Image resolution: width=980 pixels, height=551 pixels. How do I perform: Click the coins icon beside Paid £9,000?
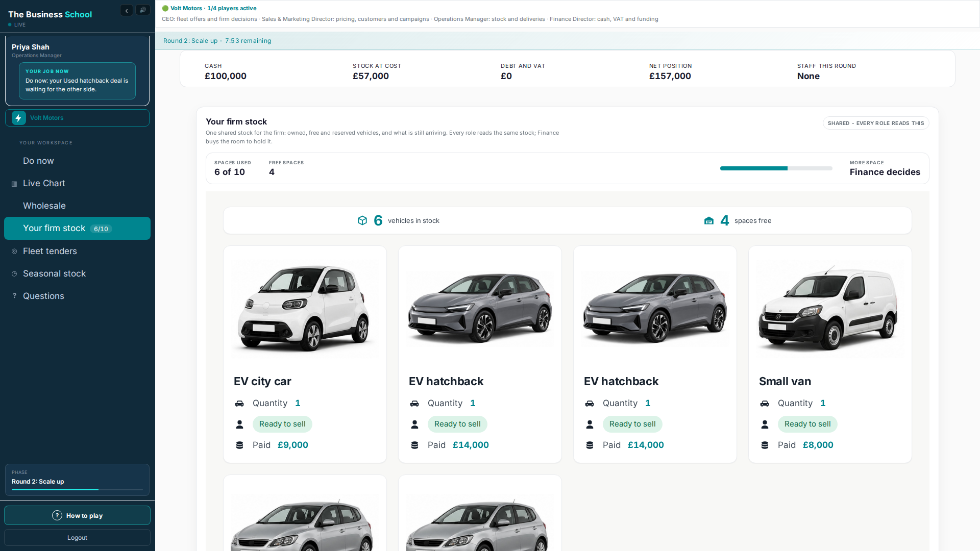coord(239,445)
